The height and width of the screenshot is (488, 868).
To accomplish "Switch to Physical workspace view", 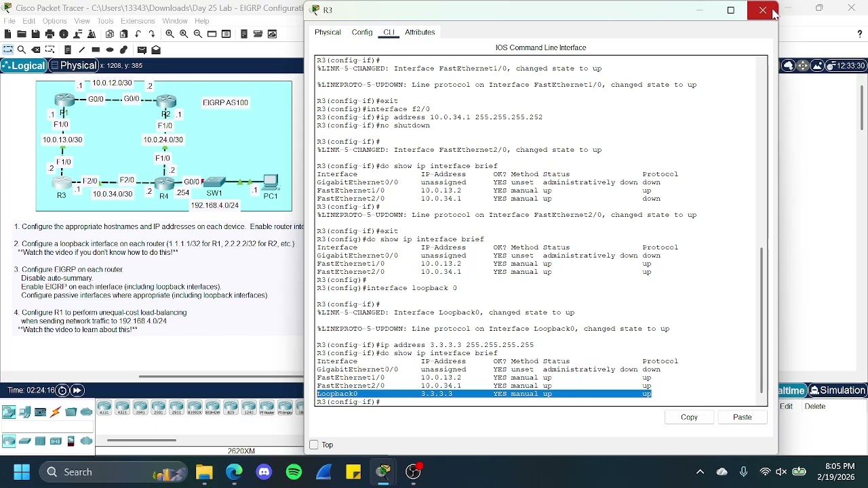I will click(x=73, y=66).
